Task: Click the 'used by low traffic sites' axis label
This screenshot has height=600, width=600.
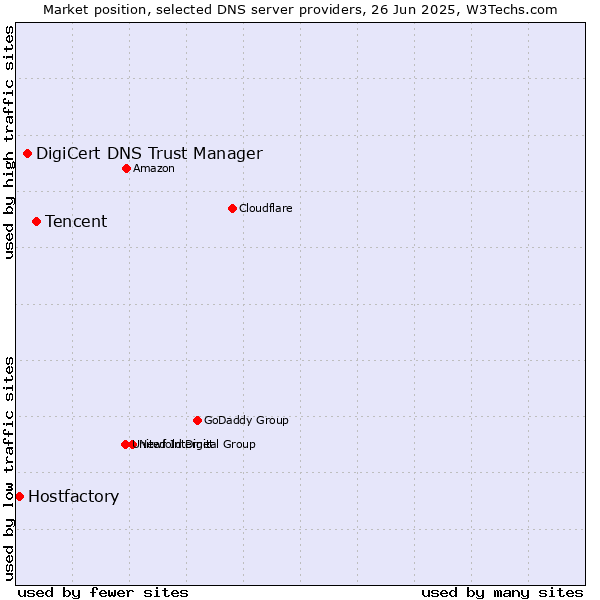Action: (x=9, y=469)
